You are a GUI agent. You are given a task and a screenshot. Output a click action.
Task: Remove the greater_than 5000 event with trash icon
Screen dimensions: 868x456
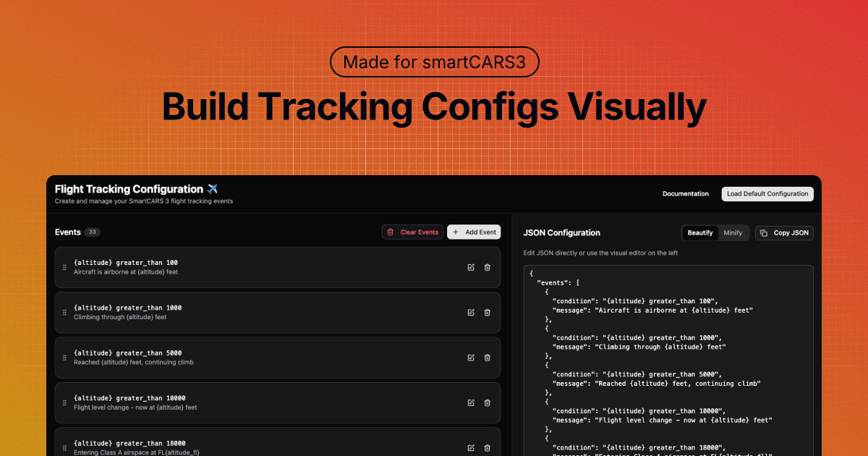[x=488, y=358]
